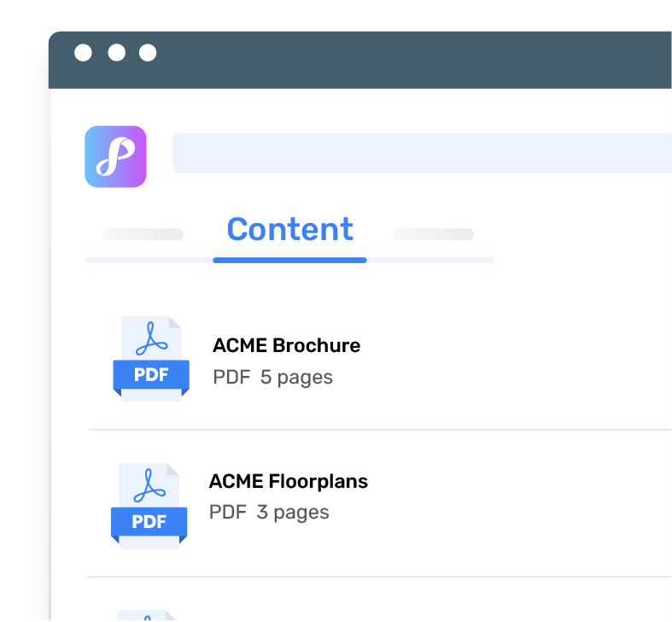The width and height of the screenshot is (672, 622).
Task: Select the partially visible third PDF icon
Action: 147,616
